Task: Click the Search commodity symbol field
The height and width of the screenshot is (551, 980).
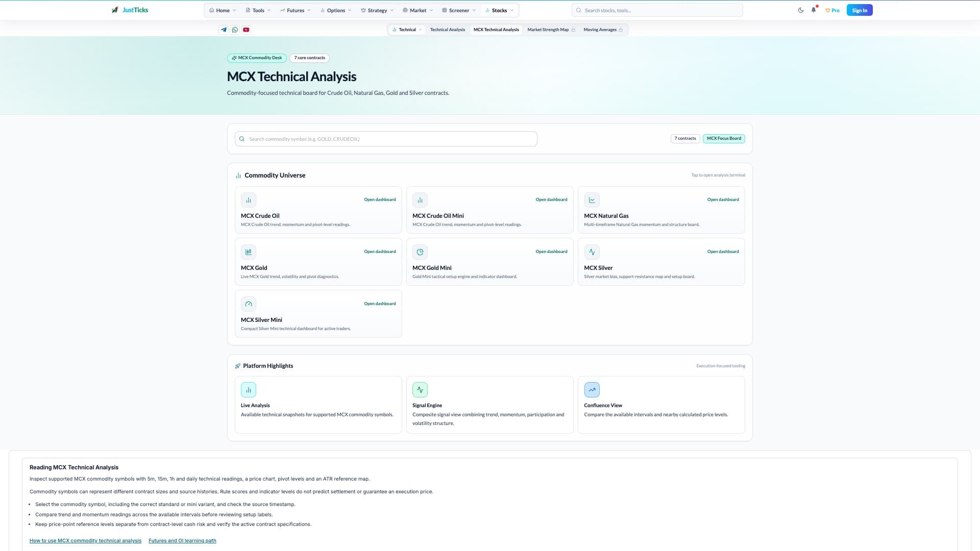Action: coord(386,139)
